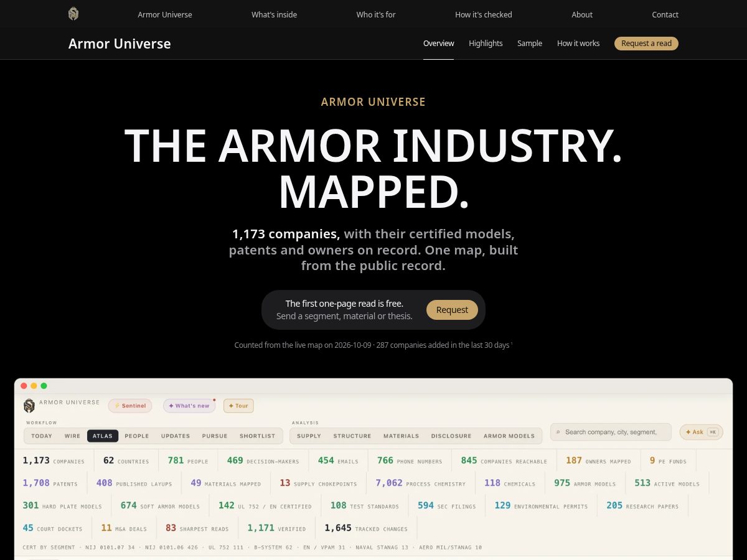747x560 pixels.
Task: Click the 108 TEST STANDARDS stat
Action: [364, 506]
